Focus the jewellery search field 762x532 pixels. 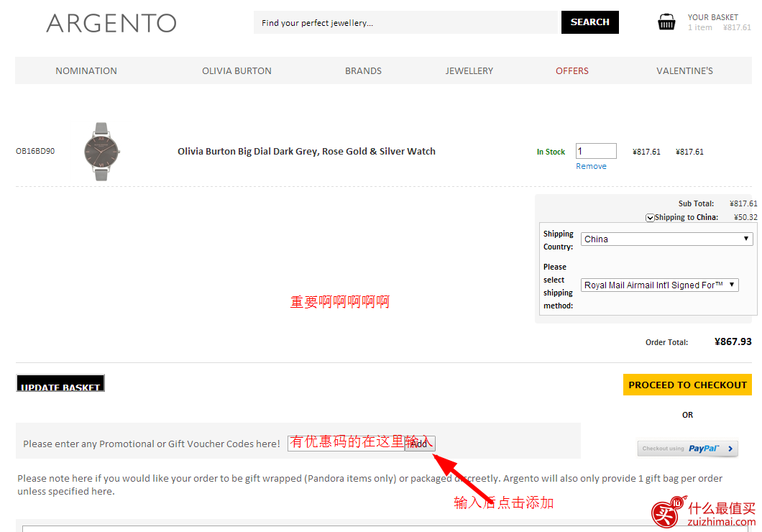406,22
